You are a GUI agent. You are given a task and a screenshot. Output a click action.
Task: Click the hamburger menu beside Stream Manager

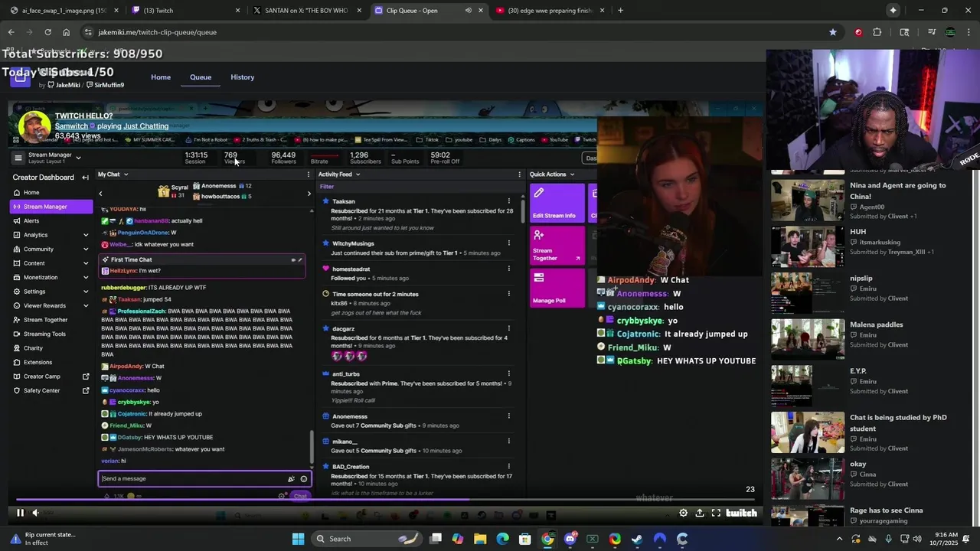(18, 158)
